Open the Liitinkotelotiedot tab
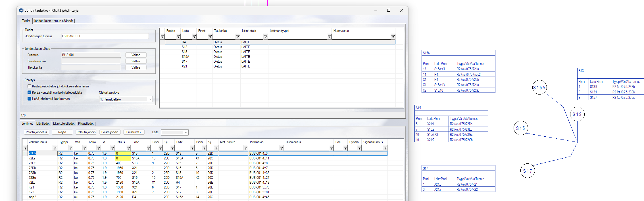The image size is (644, 201). click(x=64, y=124)
